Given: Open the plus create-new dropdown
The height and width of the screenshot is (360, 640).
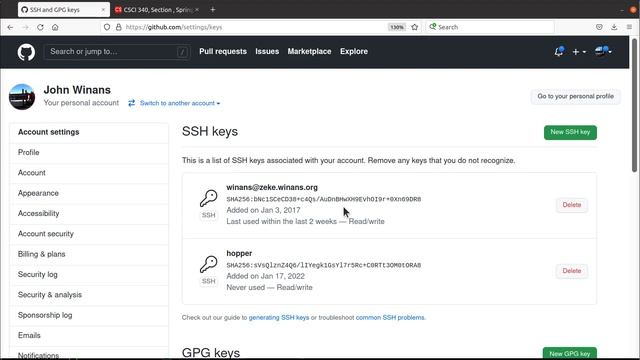Looking at the screenshot, I should pos(579,52).
